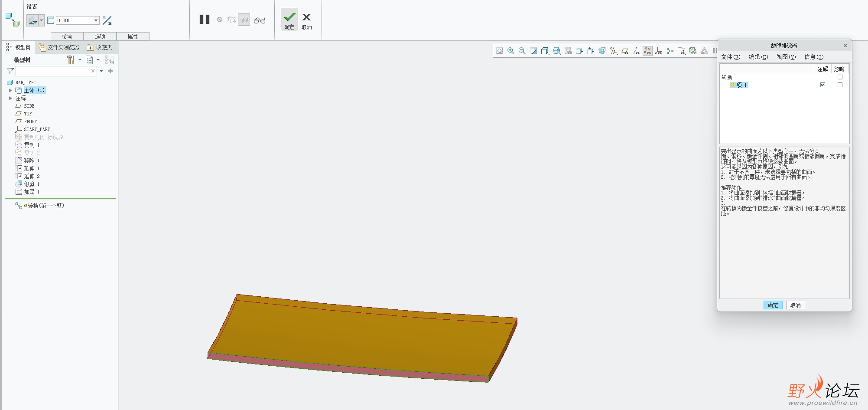Check 忽略 checkbox for 项 1
The image size is (868, 410).
tap(840, 85)
